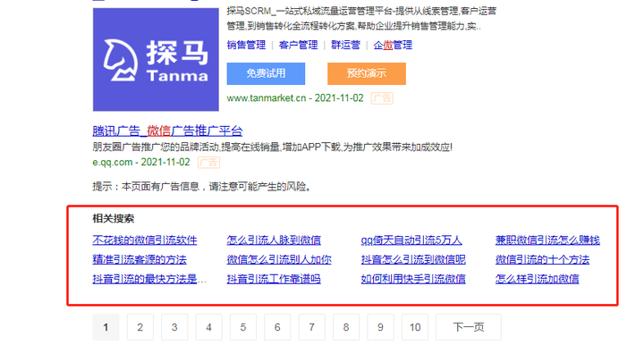The width and height of the screenshot is (644, 345).
Task: Search 怎么样引流加微信
Action: point(537,279)
